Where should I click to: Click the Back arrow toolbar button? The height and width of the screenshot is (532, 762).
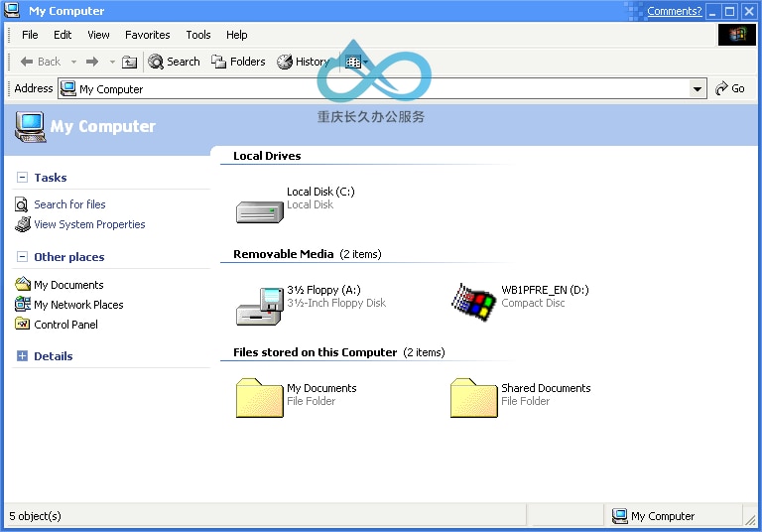[x=41, y=62]
